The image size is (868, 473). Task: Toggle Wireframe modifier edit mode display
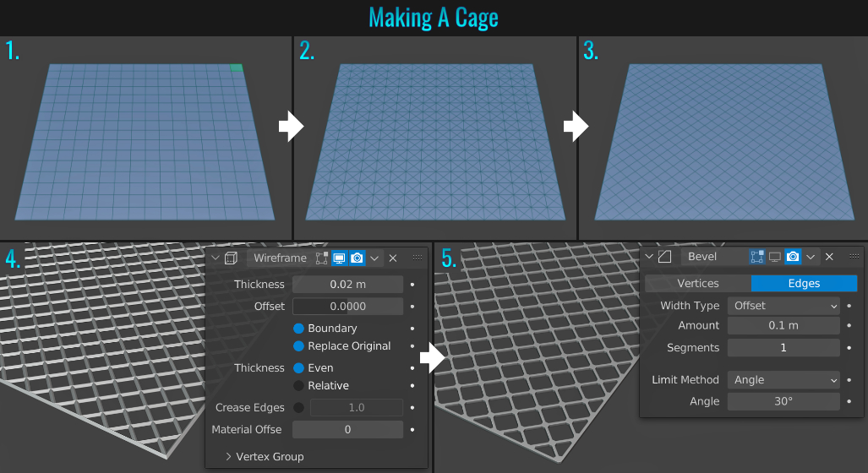322,258
